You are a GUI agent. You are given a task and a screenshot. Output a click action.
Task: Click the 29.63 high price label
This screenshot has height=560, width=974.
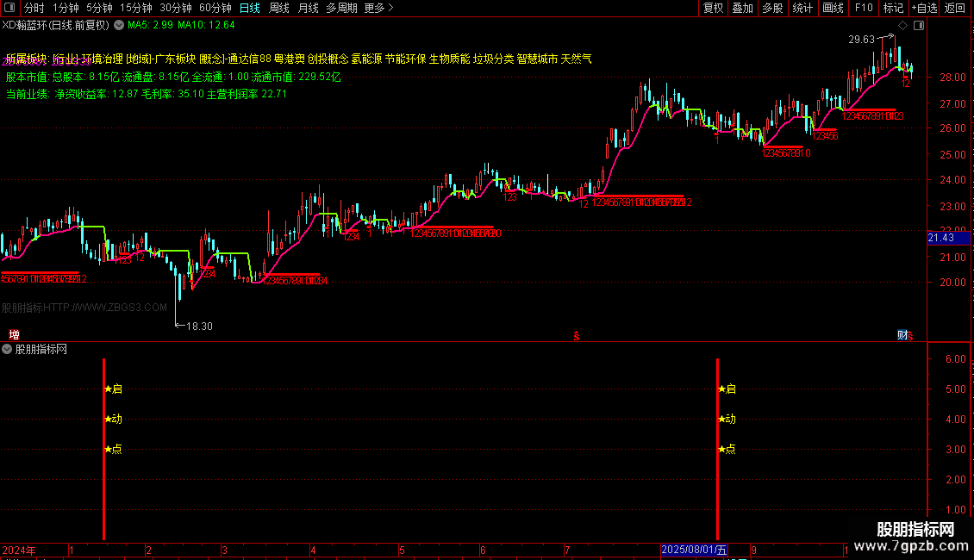862,40
